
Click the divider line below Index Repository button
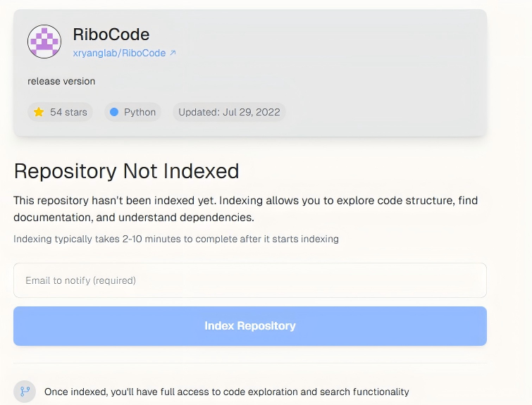[x=249, y=363]
